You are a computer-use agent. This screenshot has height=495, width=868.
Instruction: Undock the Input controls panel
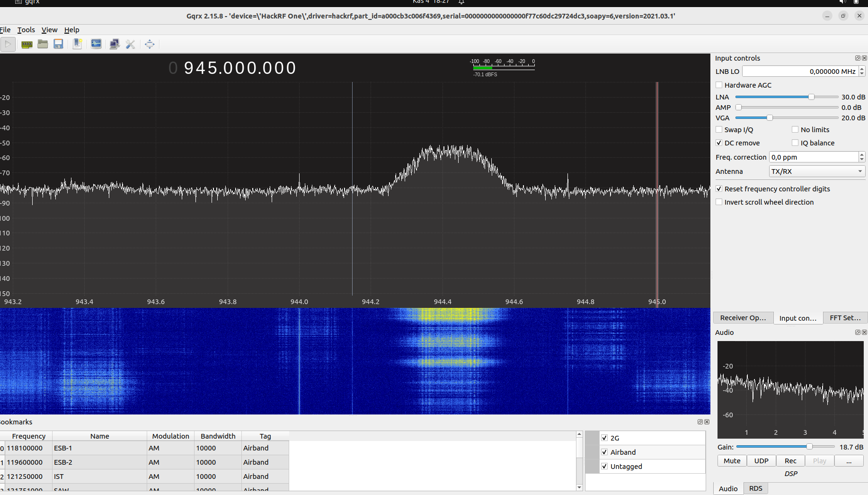[x=857, y=58]
